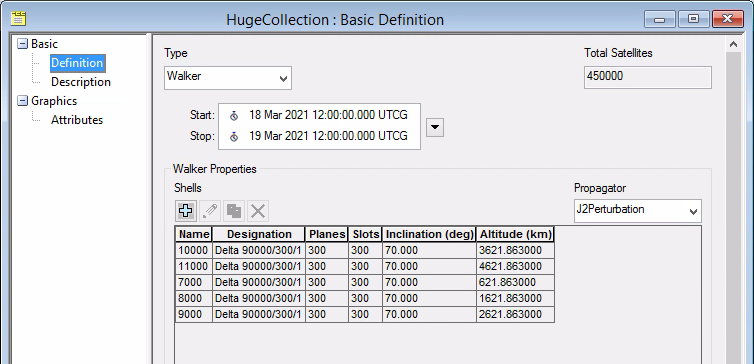Select shell row named 11000
The height and width of the screenshot is (364, 754).
point(364,266)
